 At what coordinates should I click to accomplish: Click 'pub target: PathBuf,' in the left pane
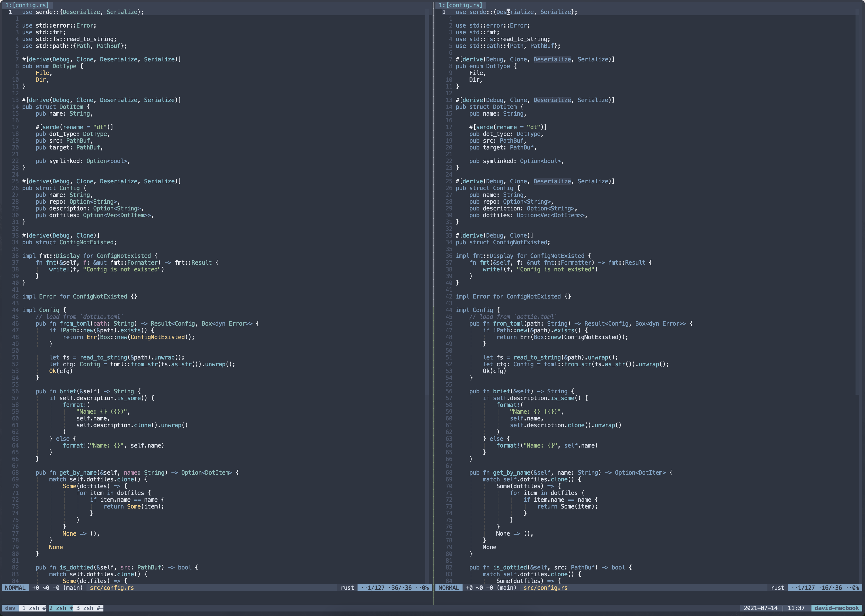point(69,147)
